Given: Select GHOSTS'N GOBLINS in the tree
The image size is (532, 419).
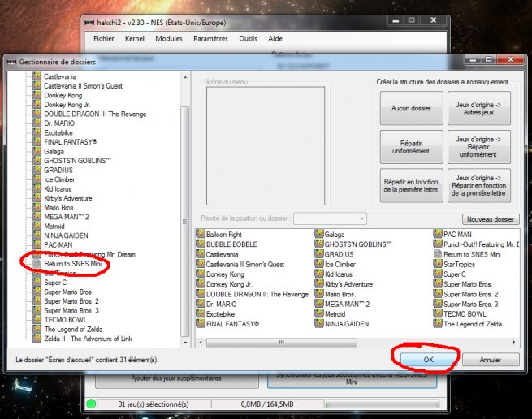Looking at the screenshot, I should coord(77,161).
